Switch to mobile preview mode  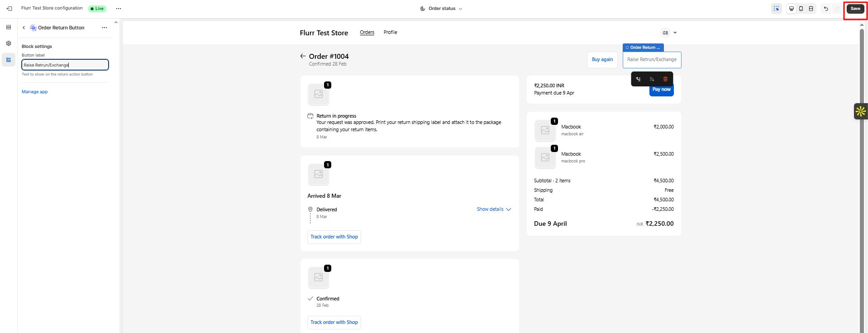tap(801, 9)
